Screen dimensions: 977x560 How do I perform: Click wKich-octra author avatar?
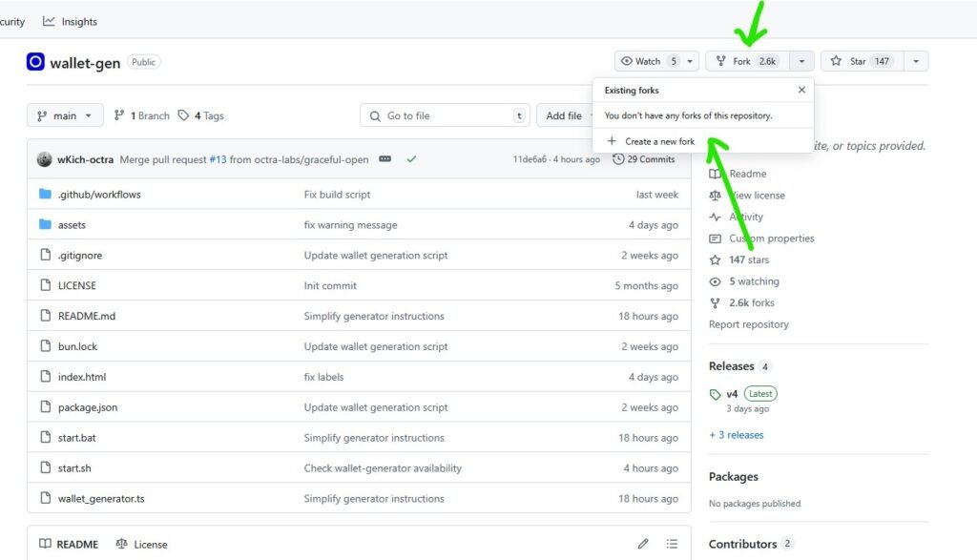44,159
